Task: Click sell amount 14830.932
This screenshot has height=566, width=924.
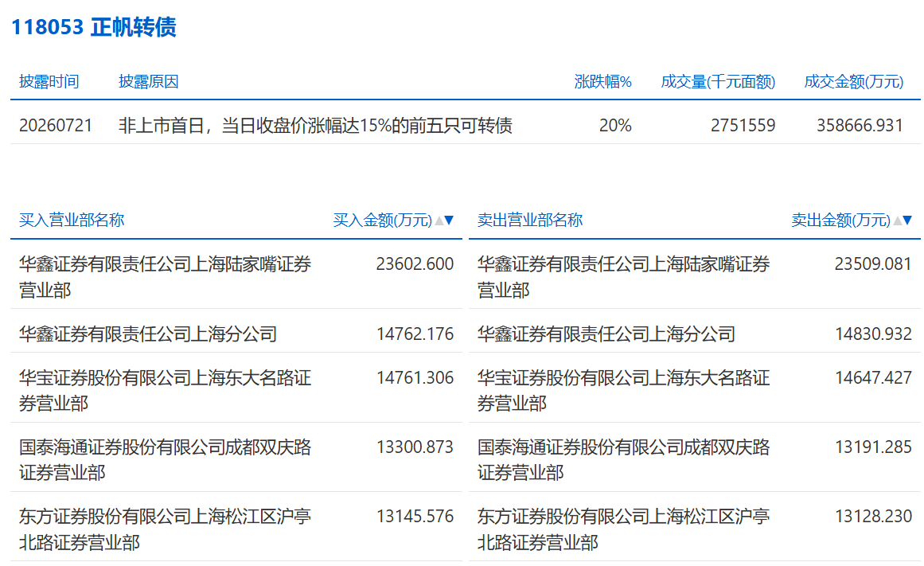Action: tap(873, 334)
